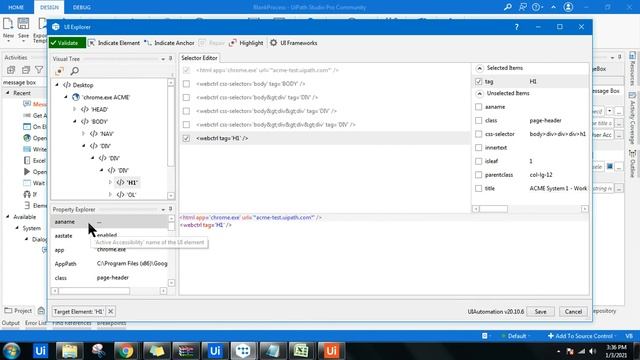
Task: Check the isleaf attribute
Action: coord(478,161)
